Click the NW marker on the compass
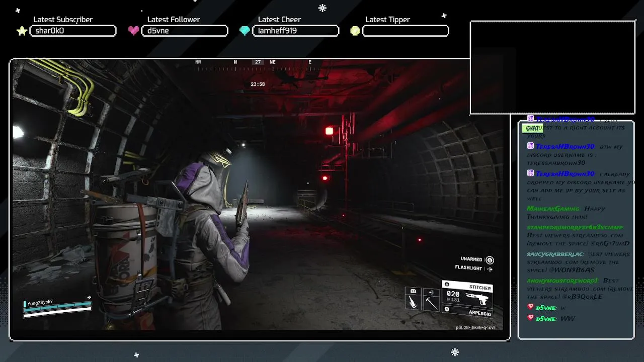Viewport: 644px width, 362px height. (x=198, y=62)
